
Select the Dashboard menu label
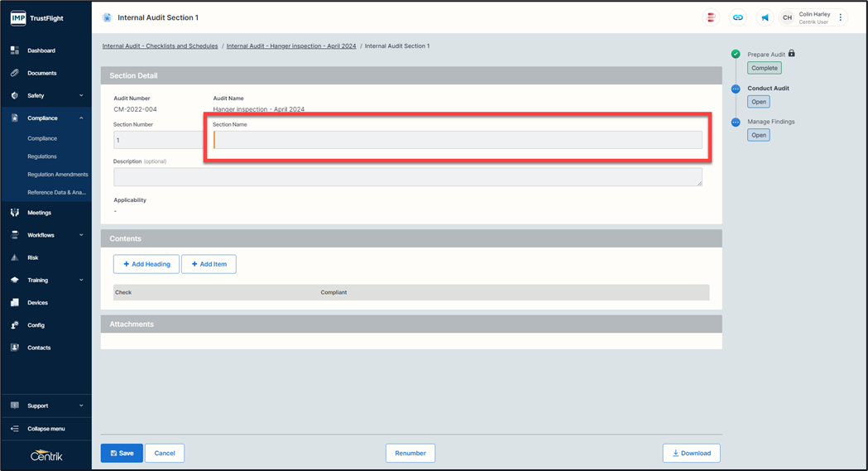pos(41,50)
